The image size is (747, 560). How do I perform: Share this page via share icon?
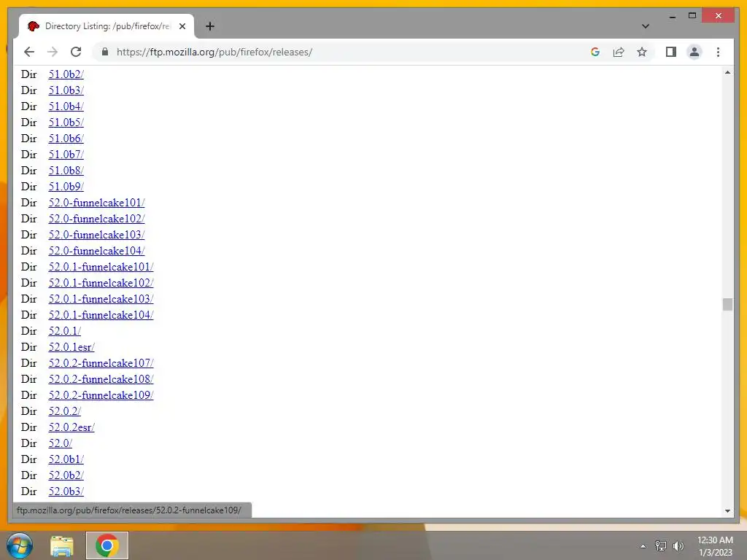tap(619, 52)
